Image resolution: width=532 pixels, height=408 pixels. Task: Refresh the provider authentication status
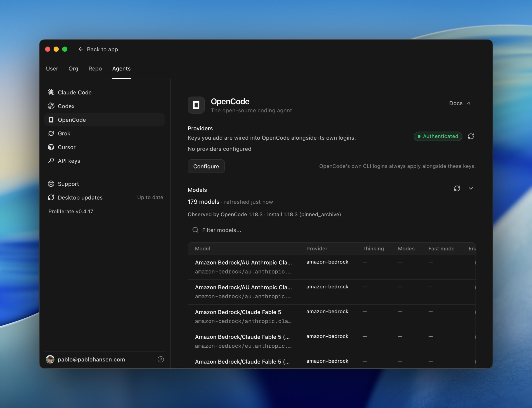pos(471,136)
